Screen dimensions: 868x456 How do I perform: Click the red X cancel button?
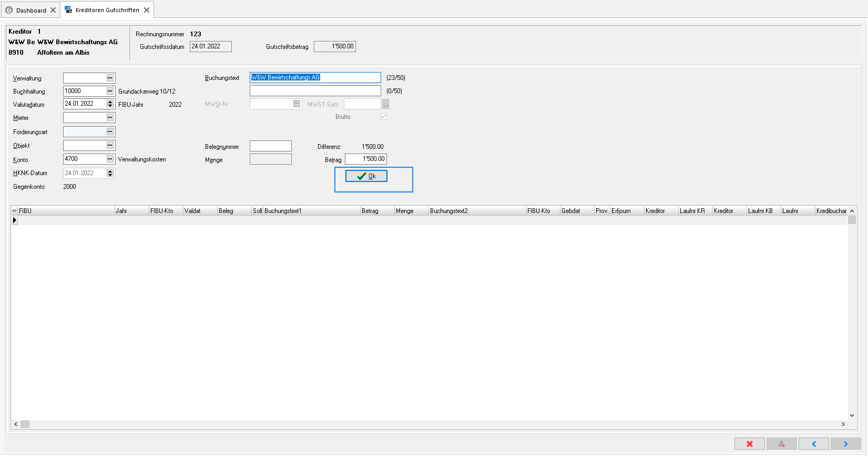point(750,444)
